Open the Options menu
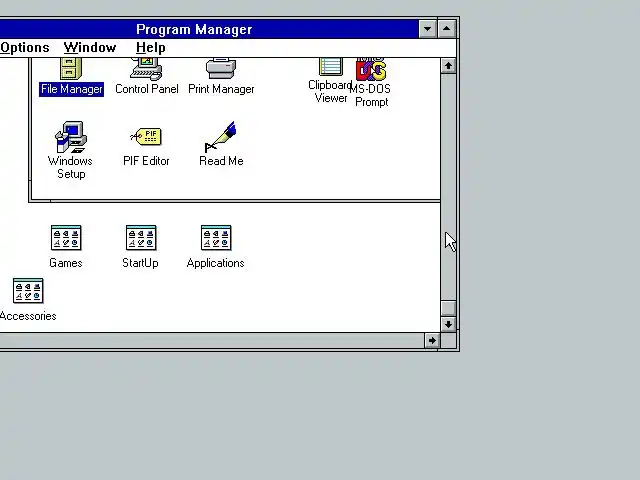The image size is (640, 480). 24,48
